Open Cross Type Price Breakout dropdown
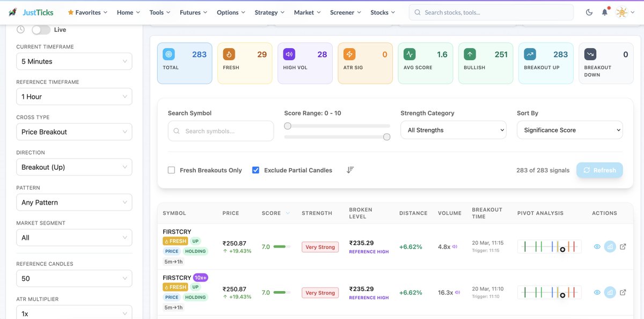The height and width of the screenshot is (319, 644). pyautogui.click(x=74, y=132)
